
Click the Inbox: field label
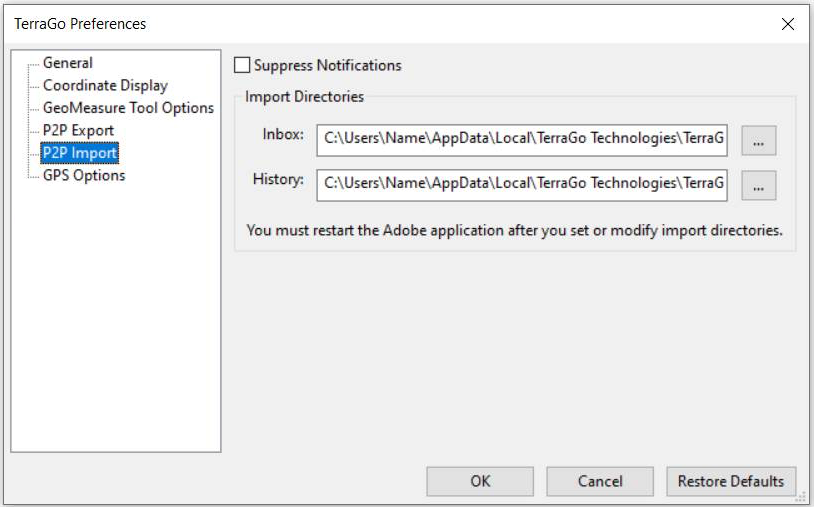click(283, 134)
